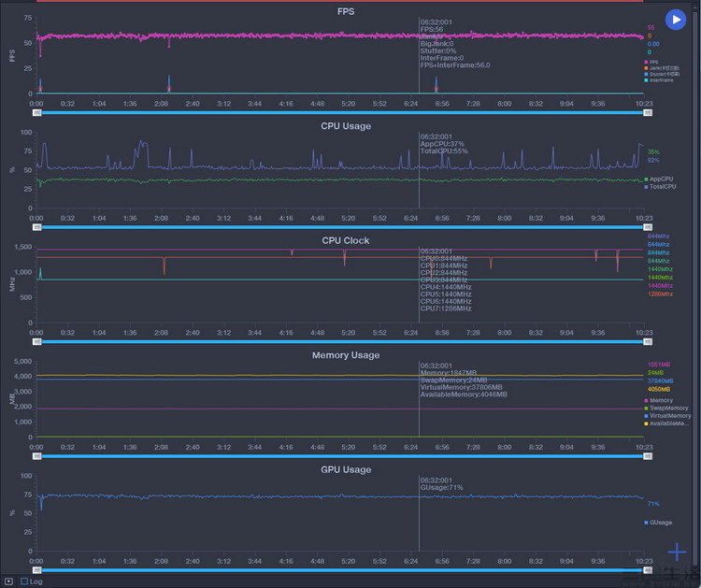Click the 1286Mhz CPU clock value

pos(660,294)
